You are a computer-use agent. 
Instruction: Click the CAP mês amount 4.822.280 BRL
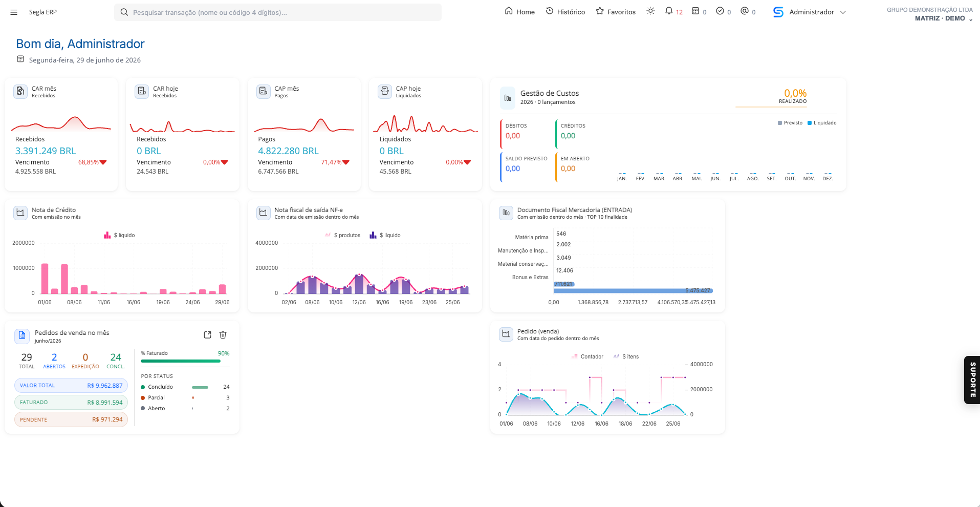288,151
